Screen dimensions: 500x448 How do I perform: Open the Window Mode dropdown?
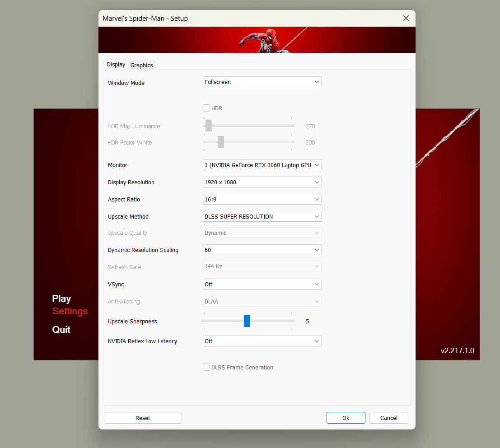click(262, 82)
